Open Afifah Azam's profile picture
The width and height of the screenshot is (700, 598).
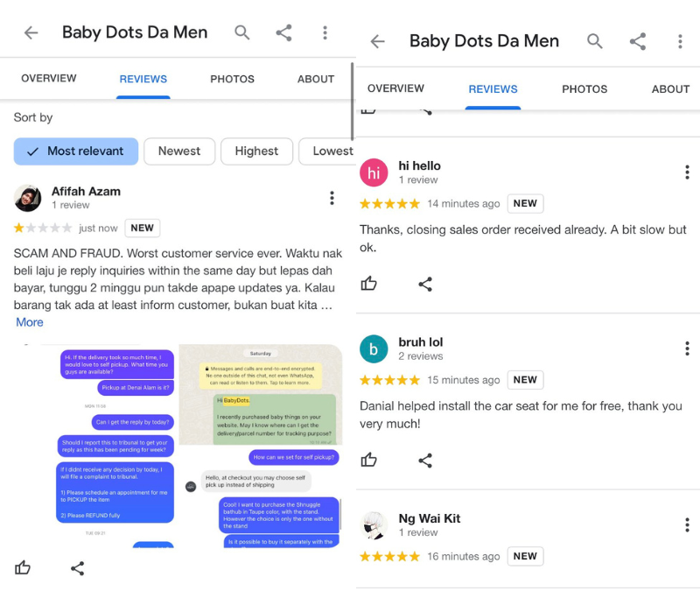(28, 198)
